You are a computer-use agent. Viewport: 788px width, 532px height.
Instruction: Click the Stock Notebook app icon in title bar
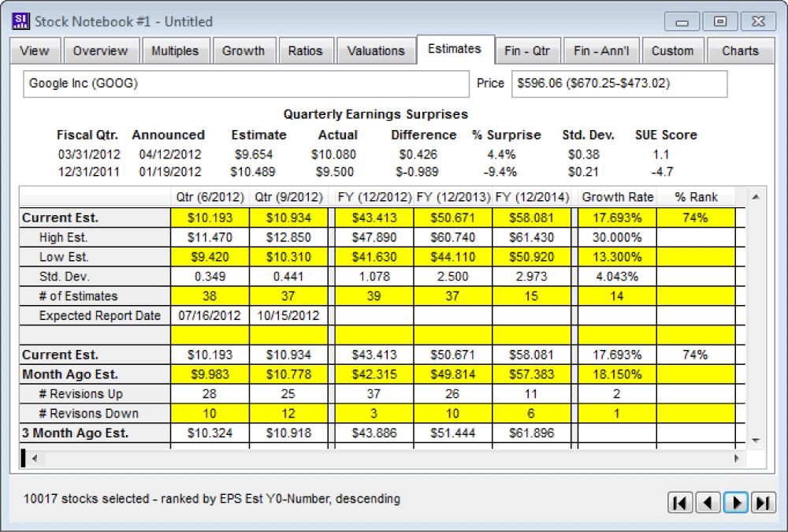(x=21, y=21)
